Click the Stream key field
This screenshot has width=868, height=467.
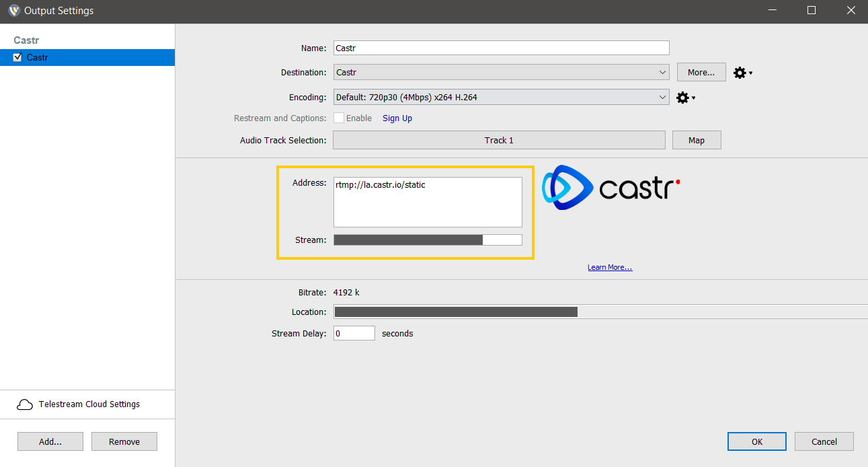428,240
